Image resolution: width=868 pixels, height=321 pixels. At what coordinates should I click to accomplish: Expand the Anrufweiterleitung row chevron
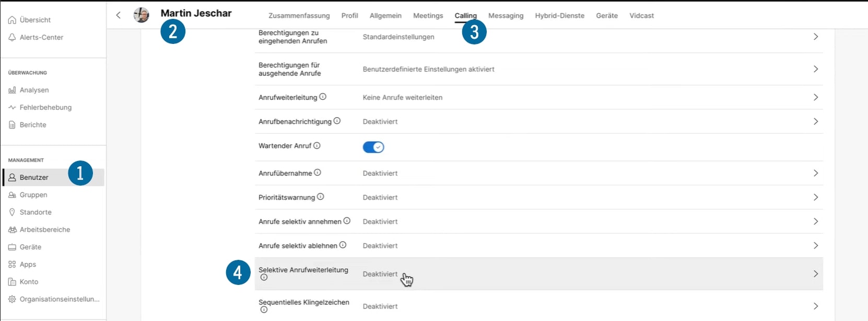pos(815,97)
